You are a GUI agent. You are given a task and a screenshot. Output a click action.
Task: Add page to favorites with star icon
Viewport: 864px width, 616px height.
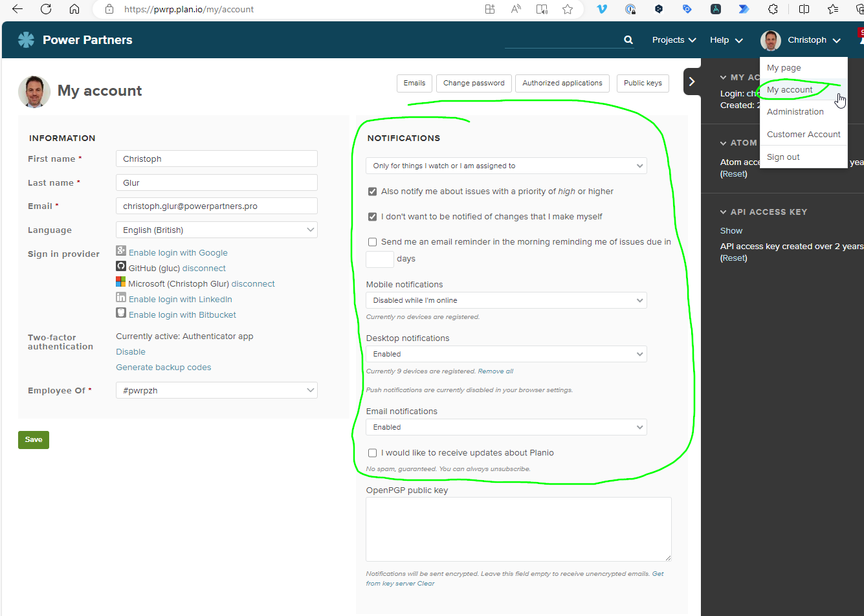568,9
